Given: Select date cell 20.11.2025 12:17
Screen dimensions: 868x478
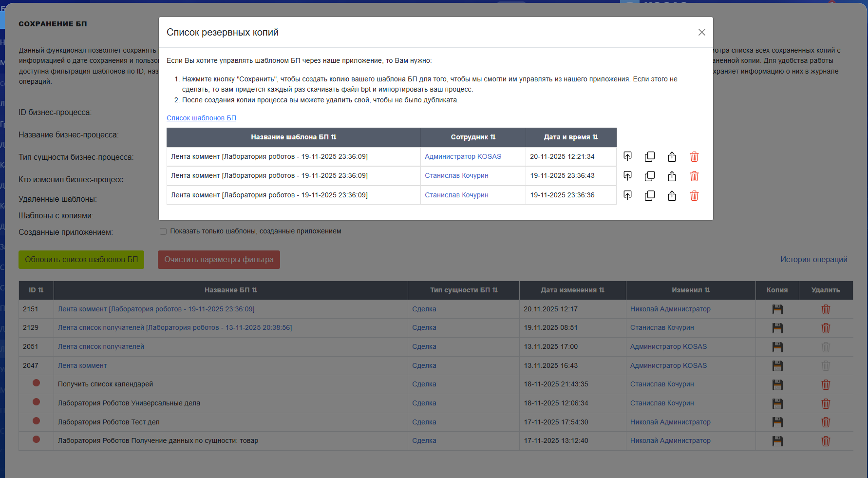Looking at the screenshot, I should tap(573, 309).
